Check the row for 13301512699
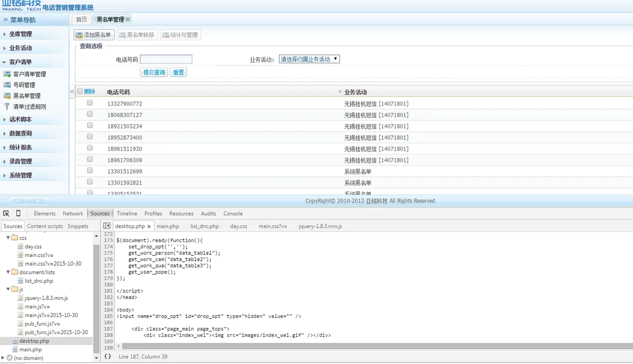 tap(90, 170)
